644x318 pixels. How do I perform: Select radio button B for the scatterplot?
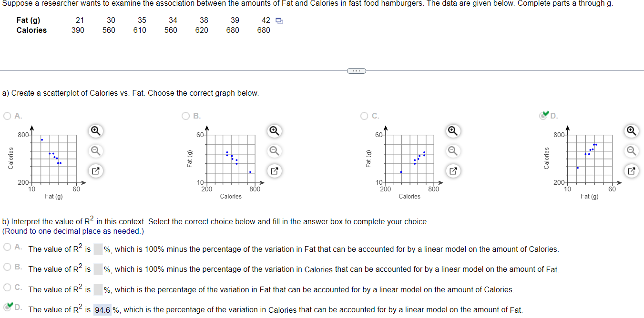(185, 116)
